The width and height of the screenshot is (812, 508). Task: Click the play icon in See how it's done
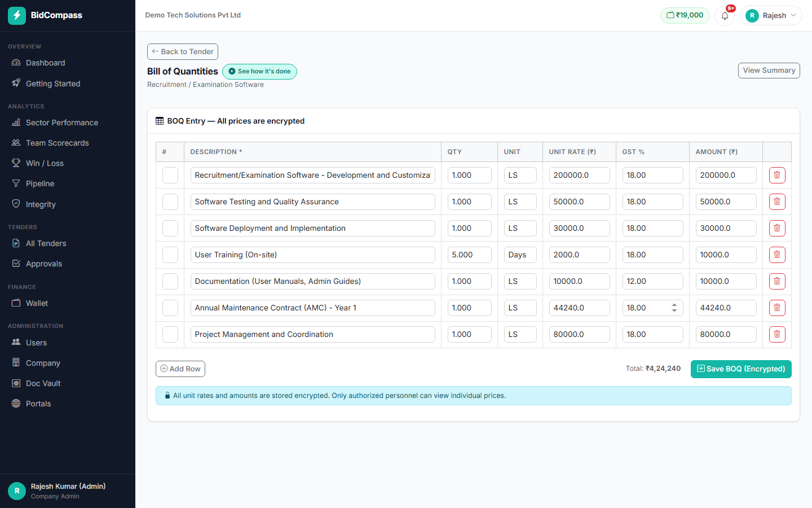232,72
